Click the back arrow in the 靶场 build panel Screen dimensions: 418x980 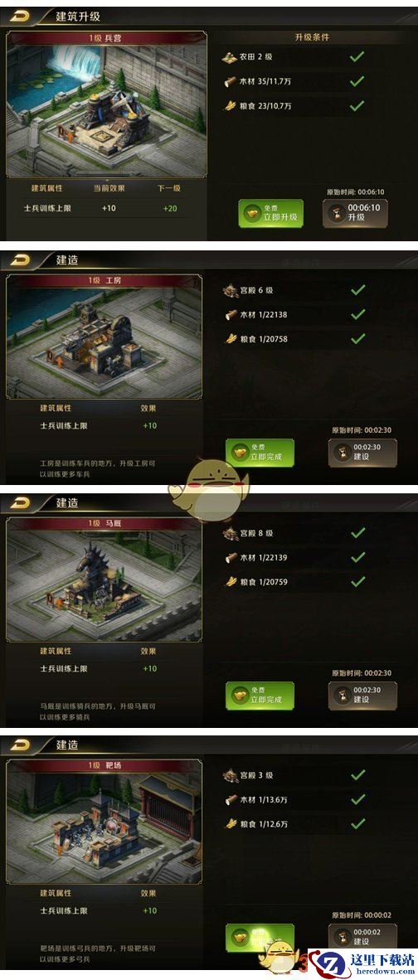pyautogui.click(x=22, y=745)
